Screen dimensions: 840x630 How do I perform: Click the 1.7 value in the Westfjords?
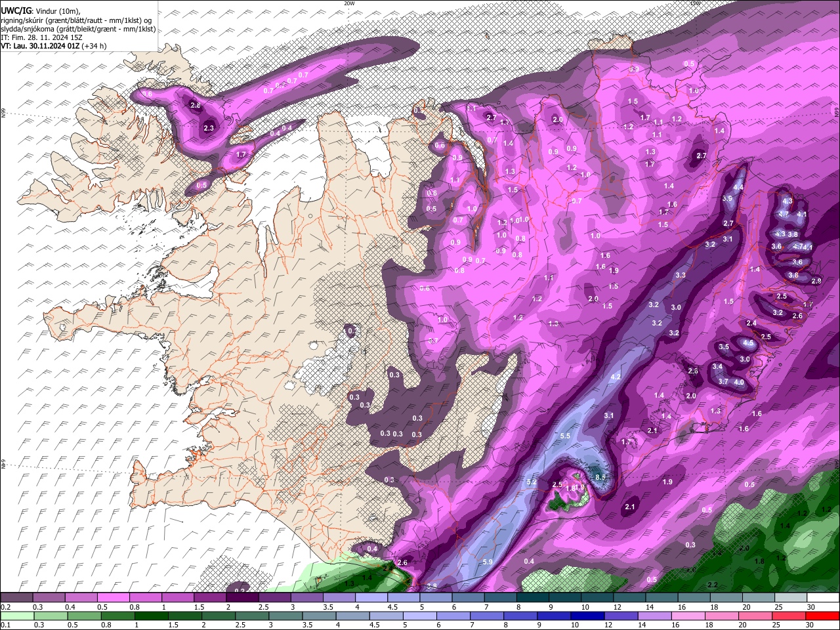point(241,155)
